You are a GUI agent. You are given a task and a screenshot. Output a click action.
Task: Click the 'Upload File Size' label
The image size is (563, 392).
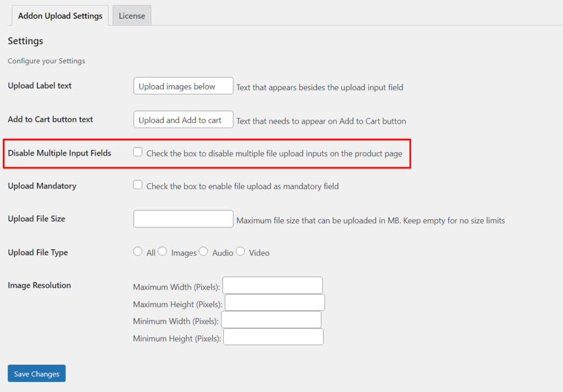pyautogui.click(x=37, y=219)
